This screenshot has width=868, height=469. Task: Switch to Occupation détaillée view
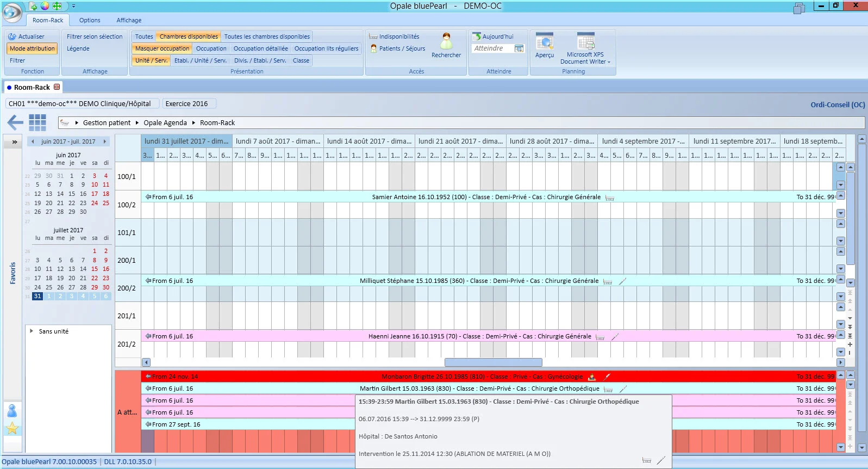(x=261, y=48)
